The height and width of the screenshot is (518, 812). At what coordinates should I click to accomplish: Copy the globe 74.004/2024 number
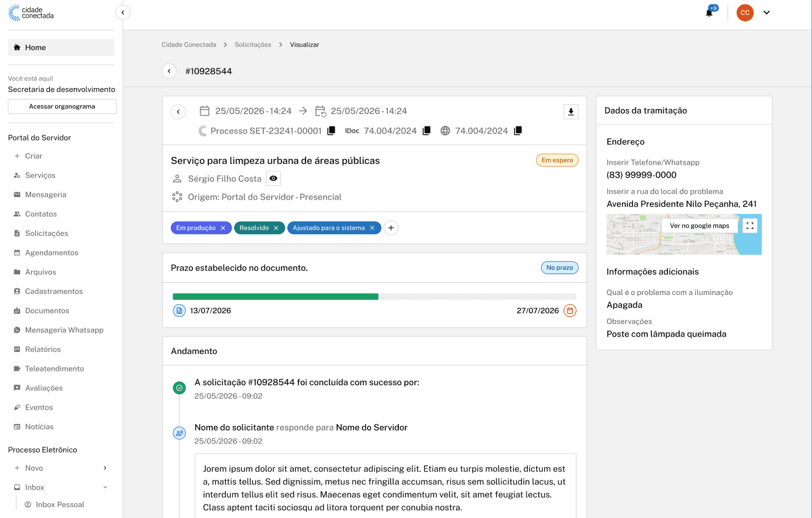click(518, 131)
